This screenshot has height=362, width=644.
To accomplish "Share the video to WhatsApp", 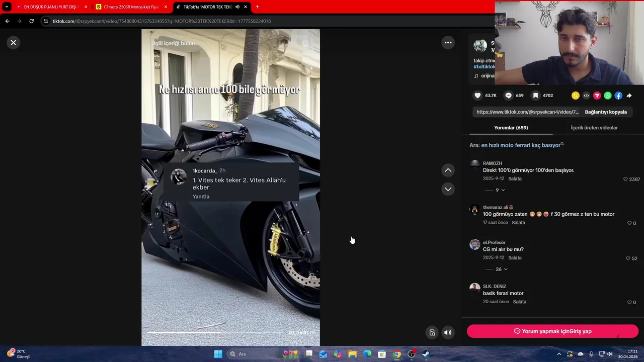I will pos(608,96).
